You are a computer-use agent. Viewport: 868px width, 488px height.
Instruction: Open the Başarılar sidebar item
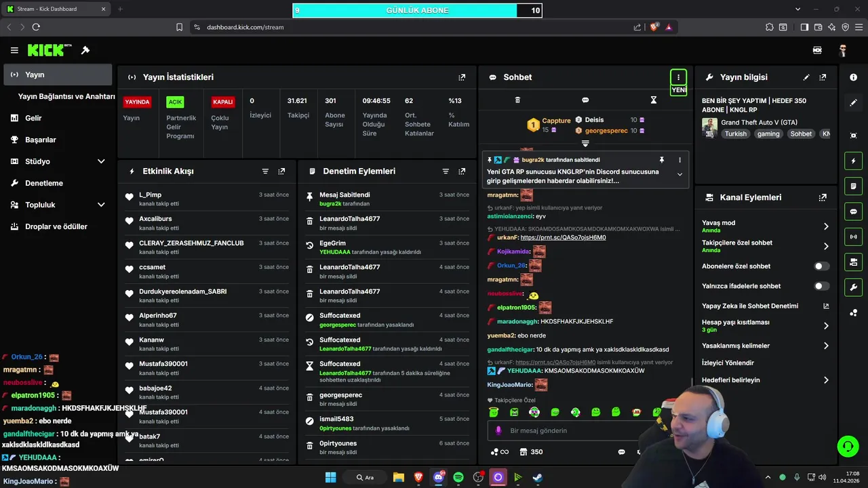(x=58, y=140)
